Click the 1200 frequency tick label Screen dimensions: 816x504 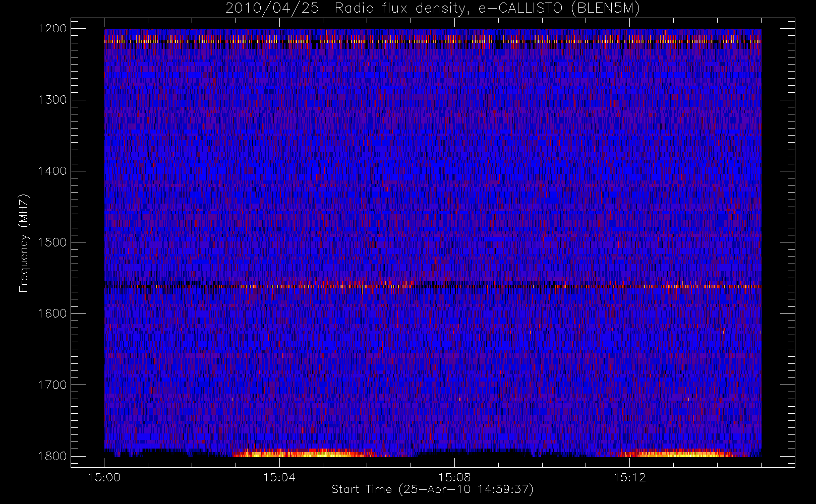[52, 29]
